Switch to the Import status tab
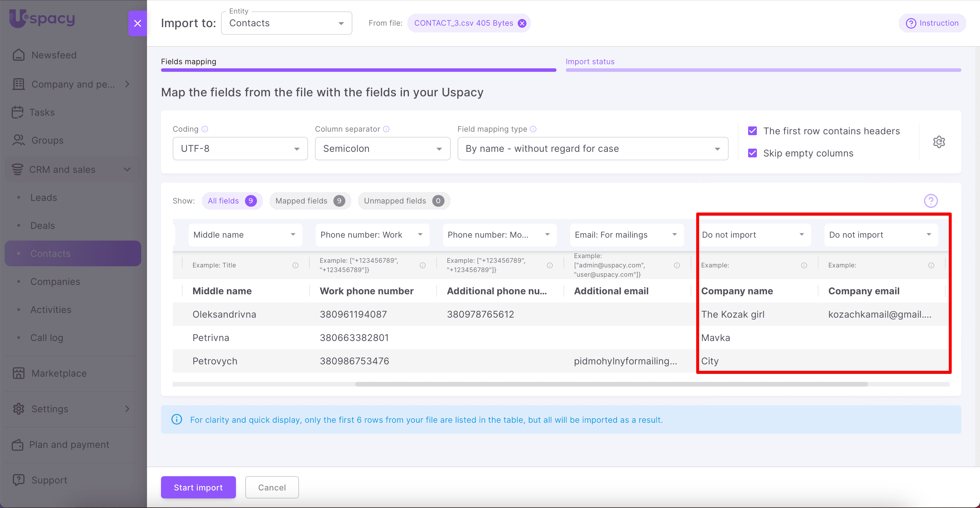The image size is (980, 508). (x=590, y=62)
